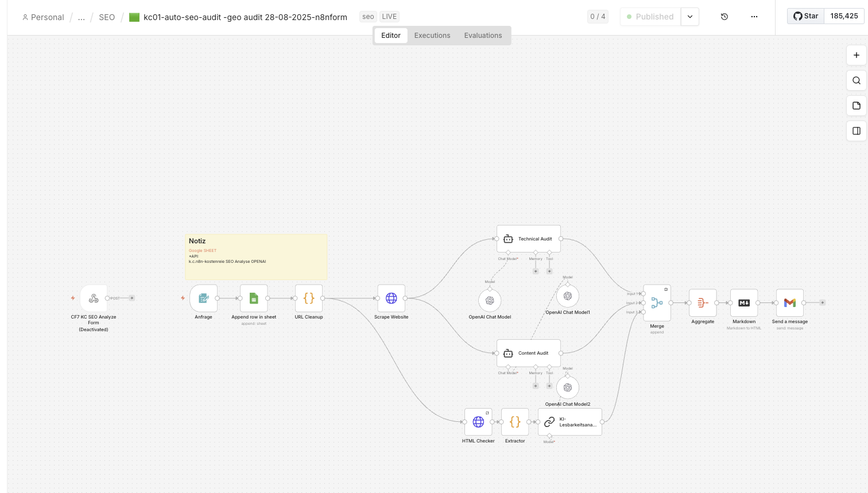The height and width of the screenshot is (493, 868).
Task: Open the Gmail Send a message node
Action: pos(790,303)
